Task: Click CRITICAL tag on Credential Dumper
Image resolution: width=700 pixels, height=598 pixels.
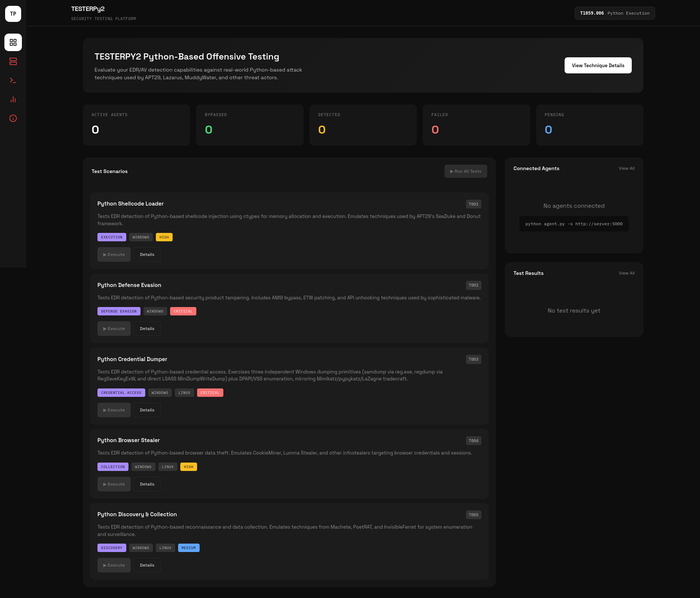Action: pos(210,393)
